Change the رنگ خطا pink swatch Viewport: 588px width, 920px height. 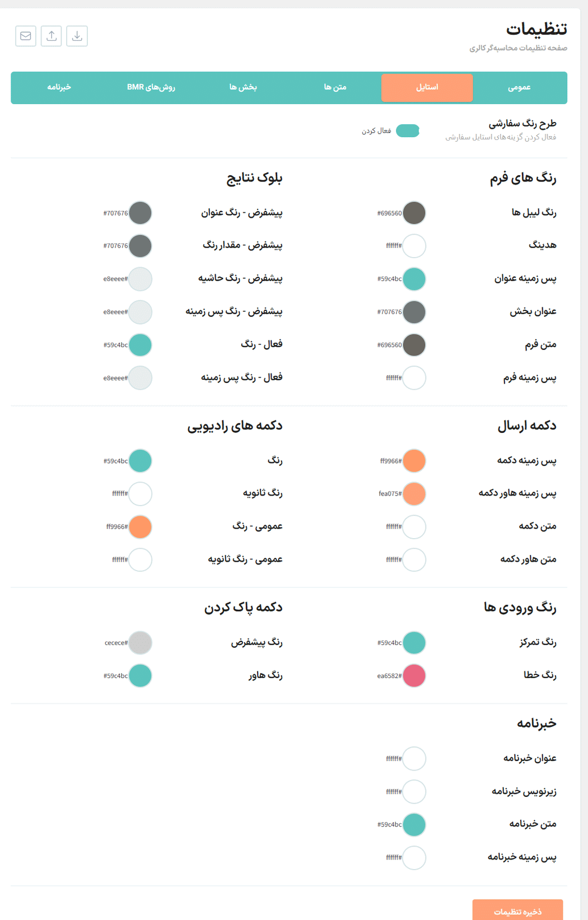tap(414, 676)
